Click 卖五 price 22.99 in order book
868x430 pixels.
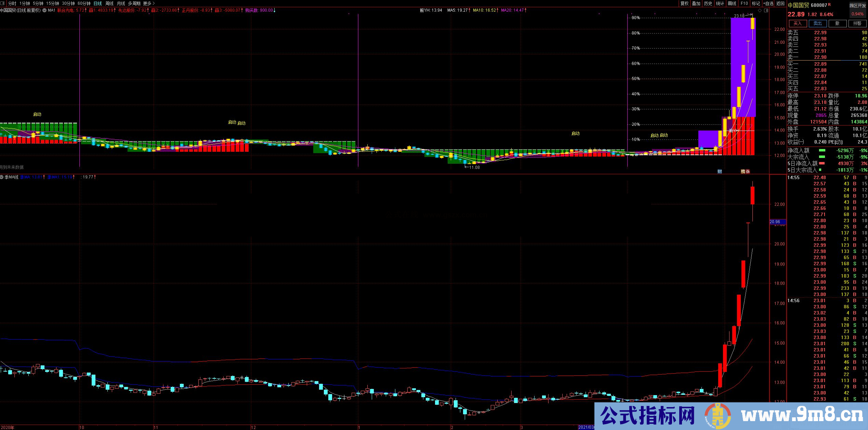tap(820, 33)
